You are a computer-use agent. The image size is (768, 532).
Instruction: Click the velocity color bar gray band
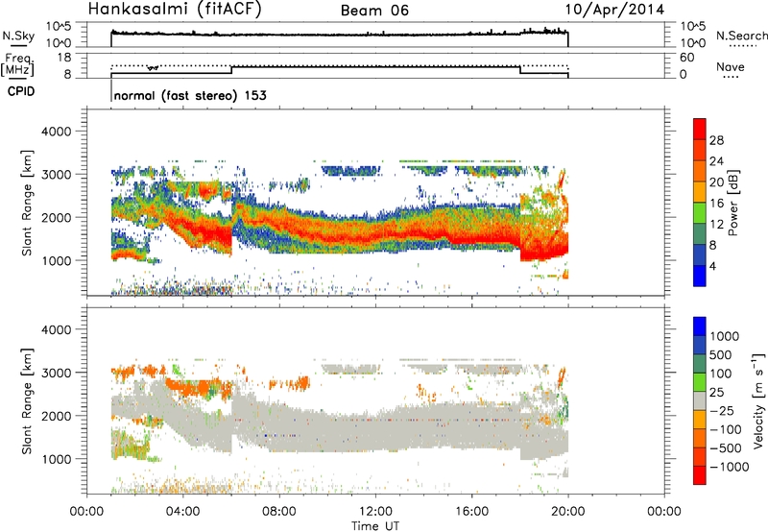pyautogui.click(x=700, y=401)
